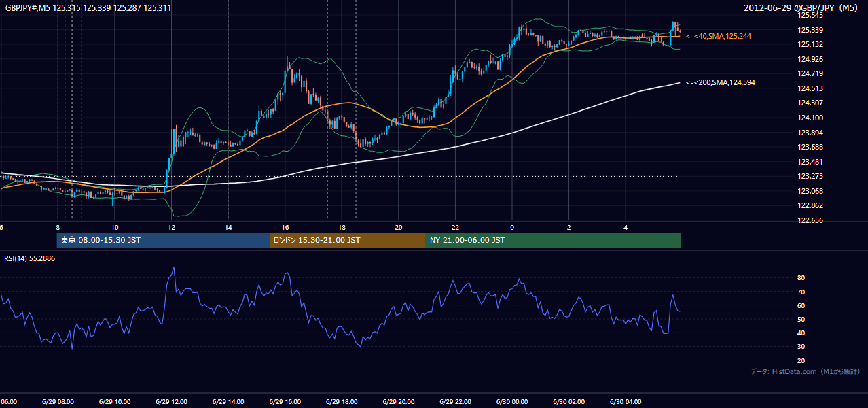This screenshot has height=408, width=868.
Task: Click the RSI axis level 70
Action: point(801,292)
